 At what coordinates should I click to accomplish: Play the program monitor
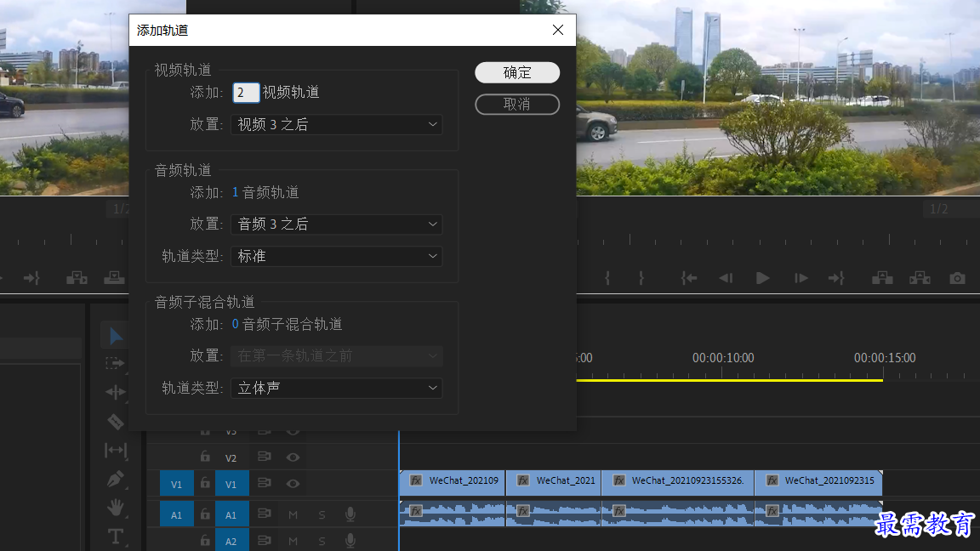pos(762,278)
